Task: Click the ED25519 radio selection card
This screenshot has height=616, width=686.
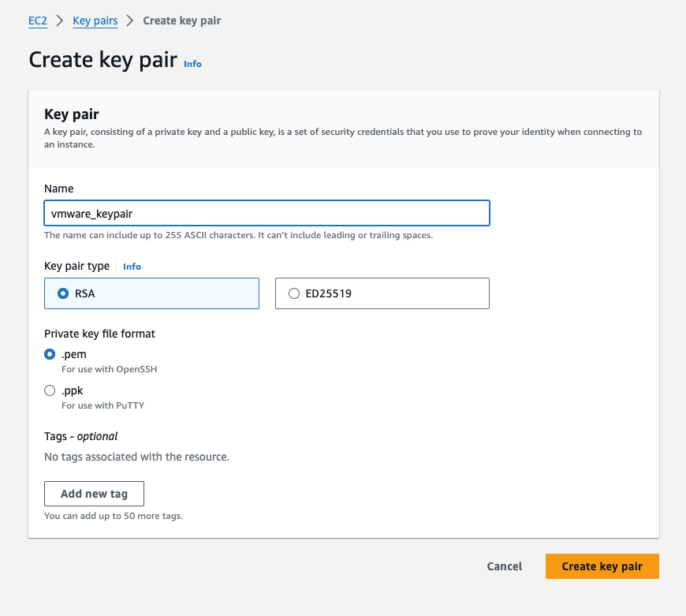Action: [382, 293]
